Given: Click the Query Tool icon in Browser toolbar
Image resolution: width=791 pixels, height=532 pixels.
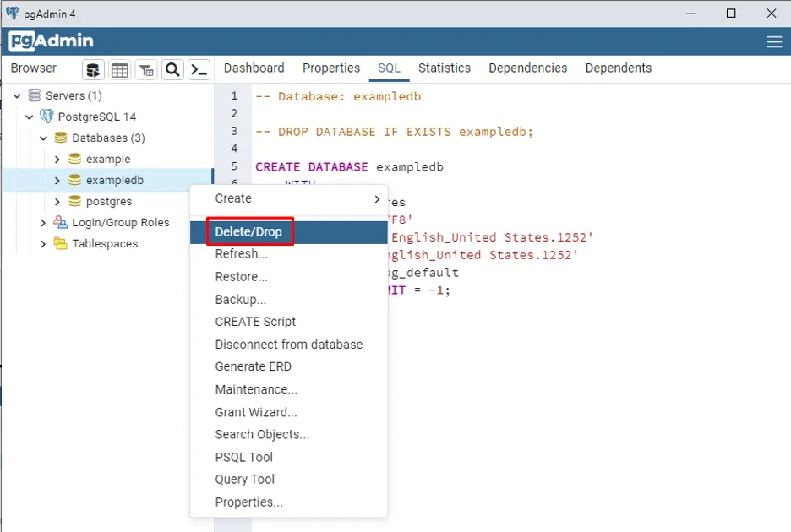Looking at the screenshot, I should [x=94, y=69].
